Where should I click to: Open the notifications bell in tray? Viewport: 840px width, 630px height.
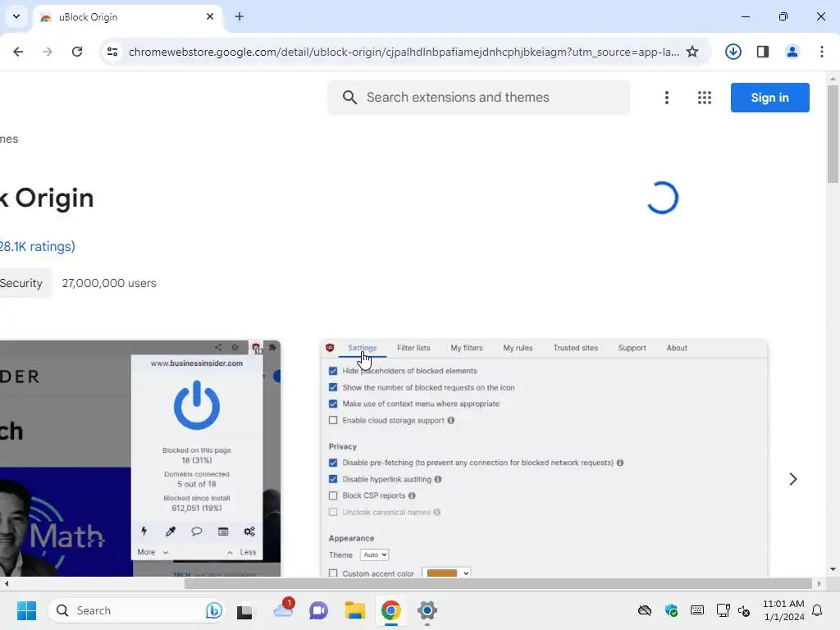[x=817, y=610]
